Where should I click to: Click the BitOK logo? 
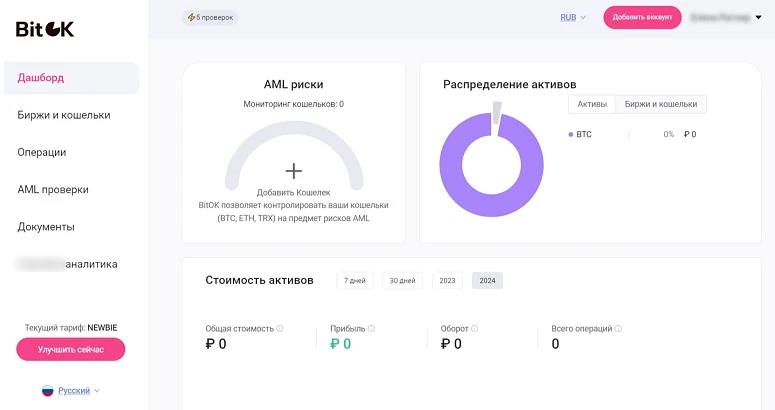pyautogui.click(x=45, y=29)
